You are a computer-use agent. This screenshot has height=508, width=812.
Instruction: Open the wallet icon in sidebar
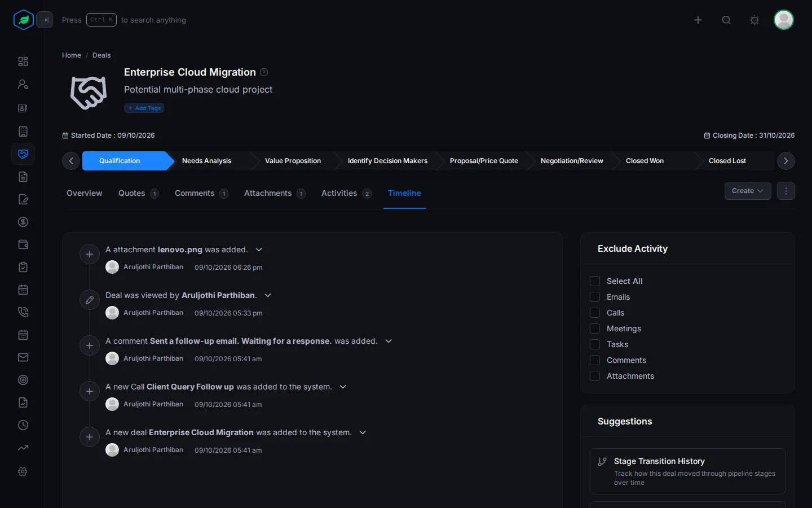pos(23,244)
